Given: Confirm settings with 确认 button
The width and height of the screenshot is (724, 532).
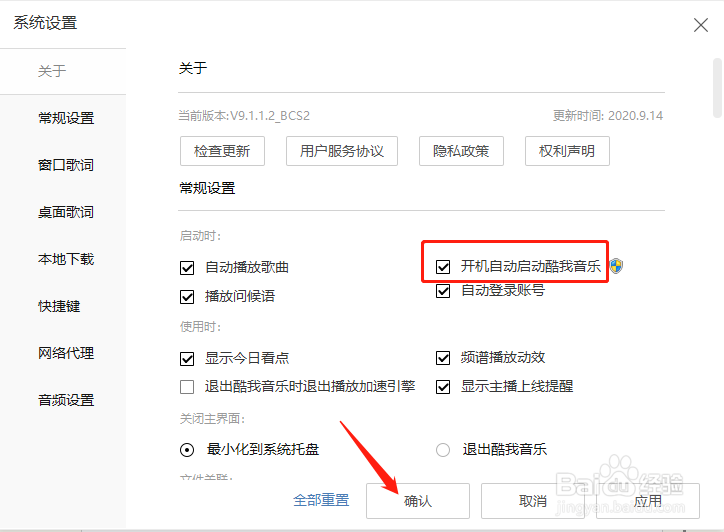Looking at the screenshot, I should 418,501.
